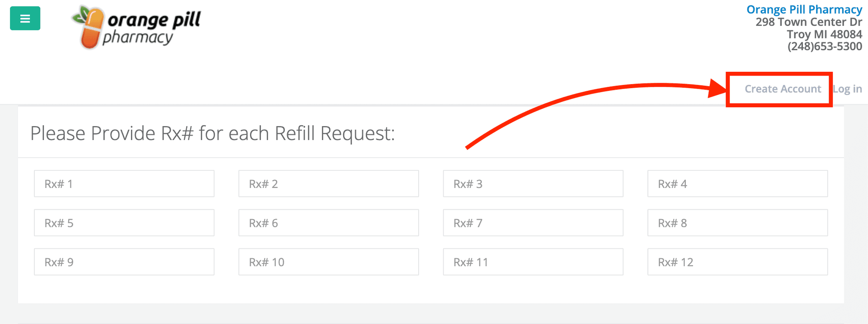Select the Rx# 2 text box
Image resolution: width=868 pixels, height=324 pixels.
click(x=329, y=183)
